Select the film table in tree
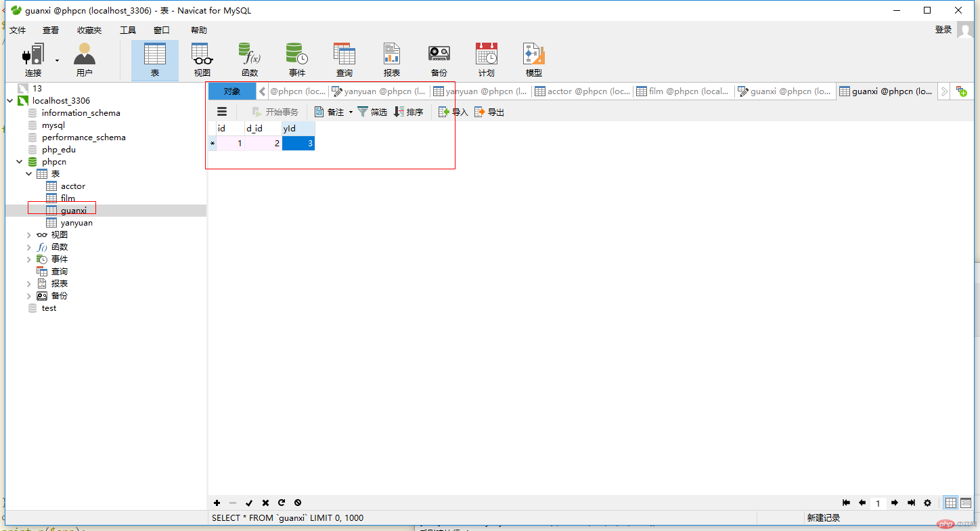Image resolution: width=980 pixels, height=531 pixels. pyautogui.click(x=68, y=198)
